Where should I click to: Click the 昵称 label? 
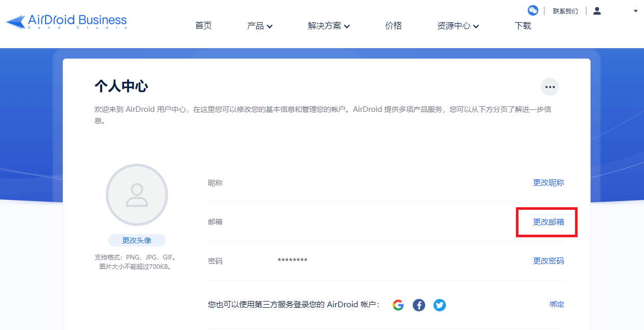pos(215,183)
